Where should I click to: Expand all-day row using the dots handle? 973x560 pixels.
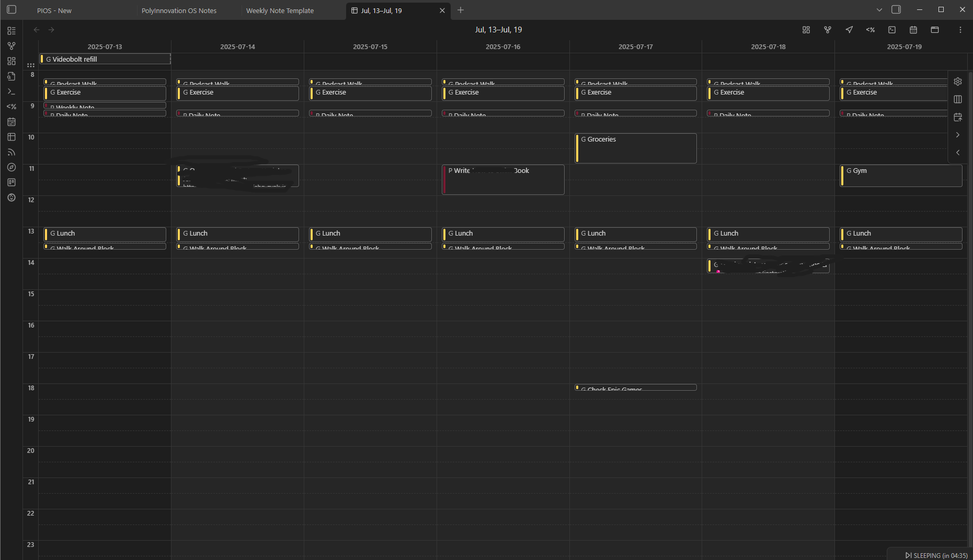(x=31, y=65)
